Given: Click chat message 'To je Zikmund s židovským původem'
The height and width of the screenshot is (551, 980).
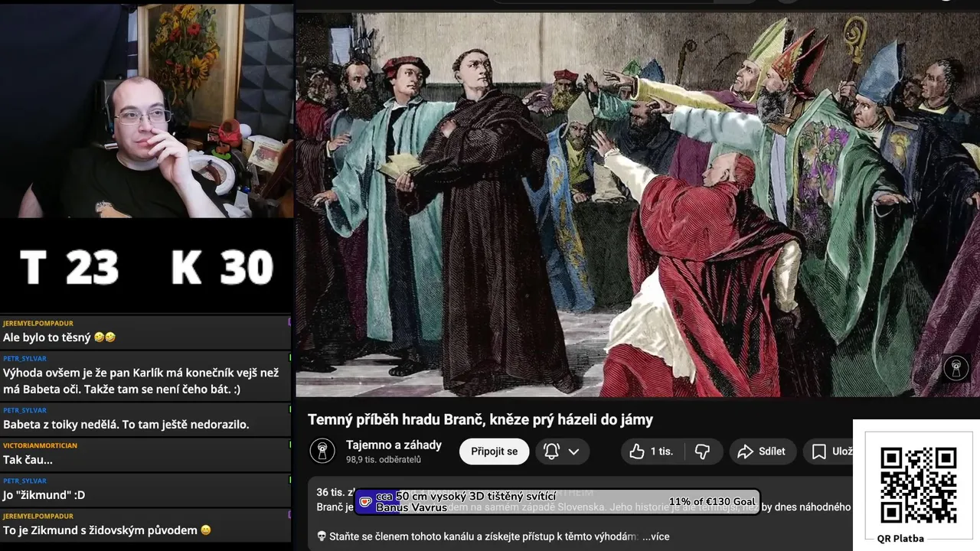Looking at the screenshot, I should tap(107, 530).
